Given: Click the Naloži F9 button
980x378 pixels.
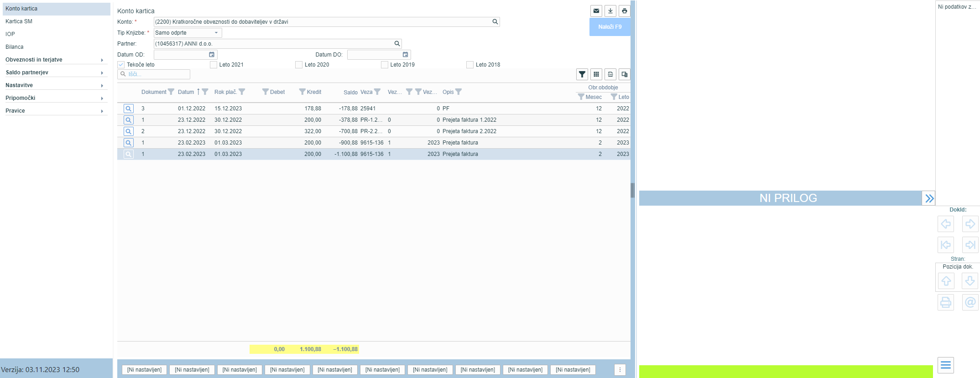Looking at the screenshot, I should pyautogui.click(x=610, y=27).
